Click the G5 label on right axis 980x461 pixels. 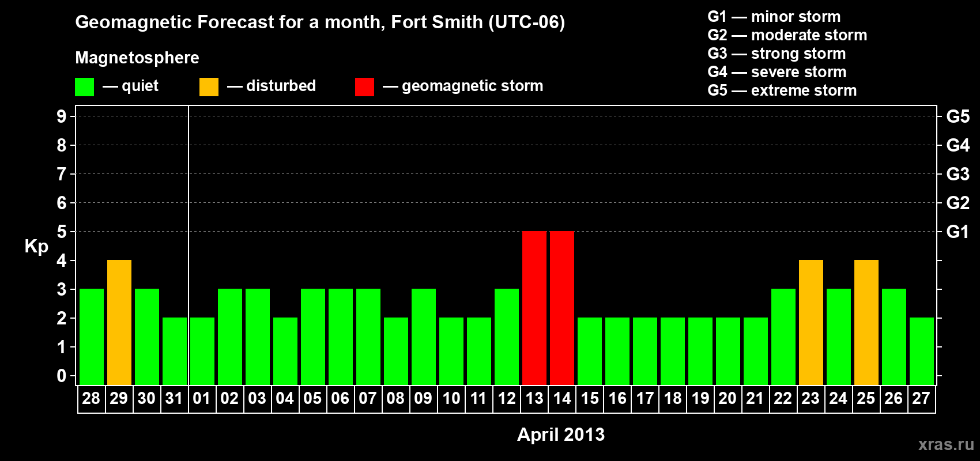958,116
